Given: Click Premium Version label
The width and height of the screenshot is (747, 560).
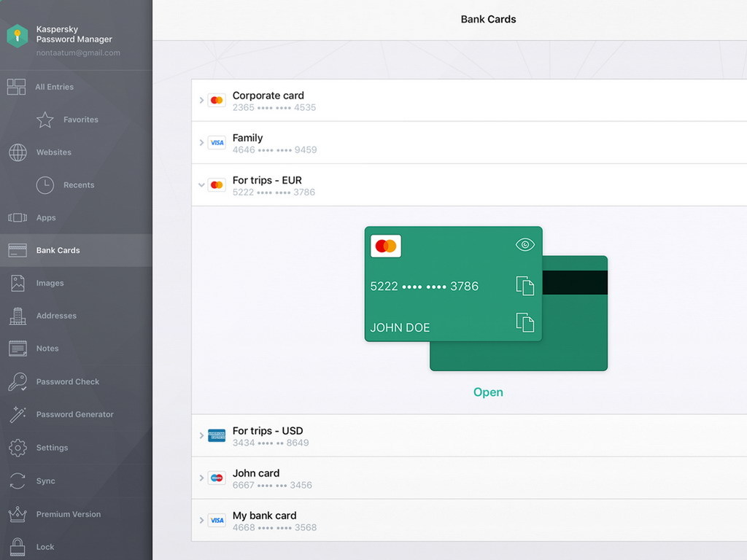Looking at the screenshot, I should [69, 514].
